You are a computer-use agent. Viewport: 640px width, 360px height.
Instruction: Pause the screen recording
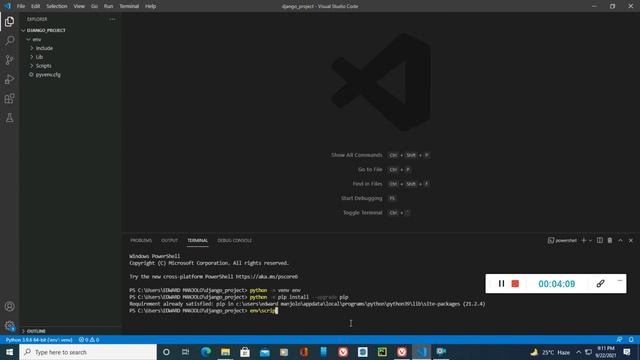pyautogui.click(x=501, y=284)
